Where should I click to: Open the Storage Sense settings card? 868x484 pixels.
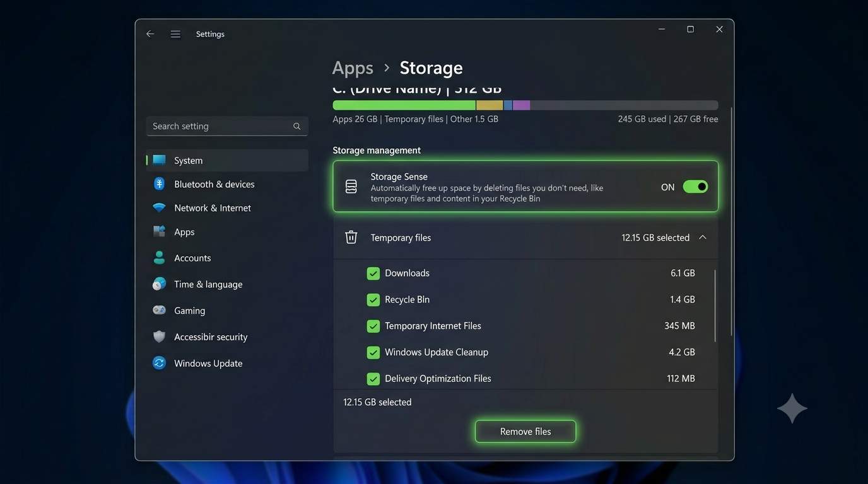point(525,187)
